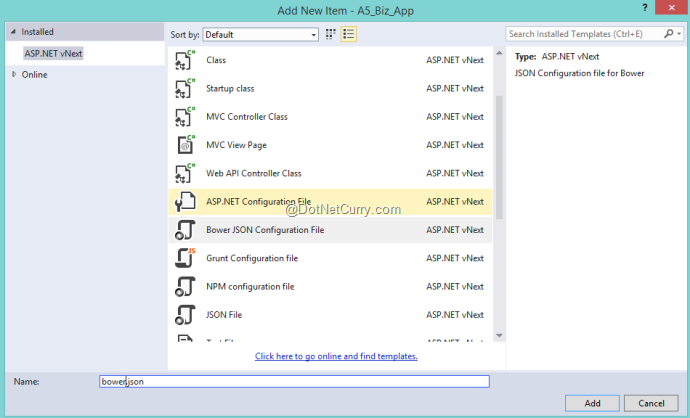The width and height of the screenshot is (690, 418).
Task: Open the Sort by Default dropdown
Action: pyautogui.click(x=261, y=35)
